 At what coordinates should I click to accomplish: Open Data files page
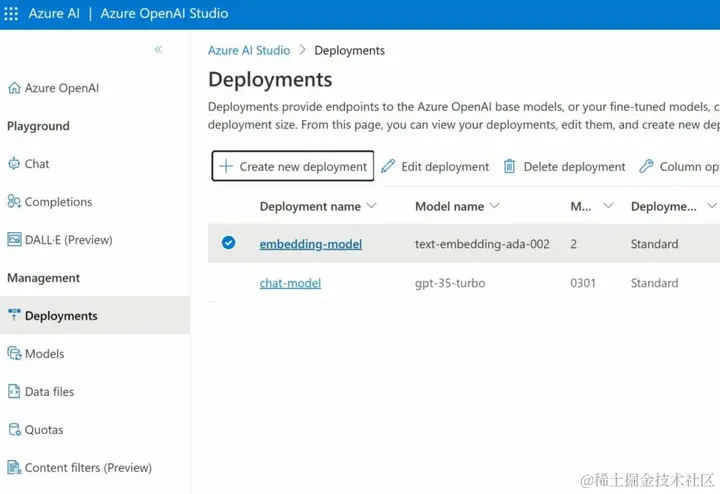pos(49,392)
